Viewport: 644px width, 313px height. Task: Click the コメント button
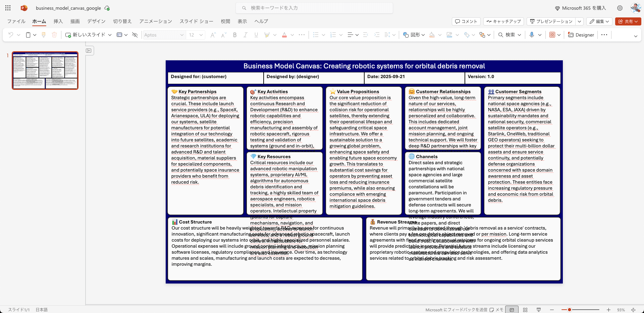point(466,21)
